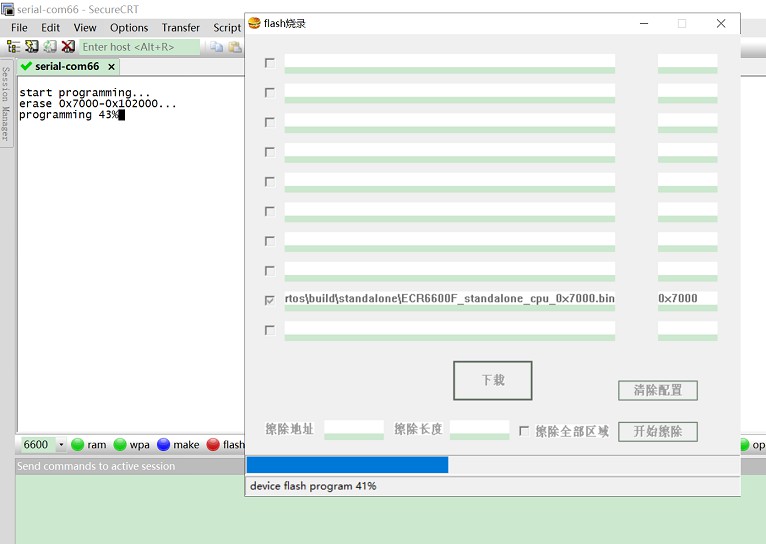The height and width of the screenshot is (544, 766).
Task: Click the 下载 download button
Action: tap(492, 380)
